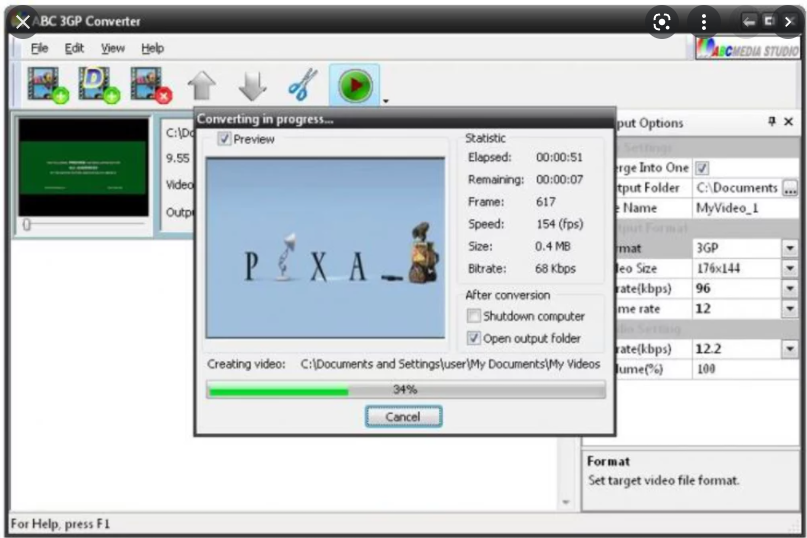Click the 'Converting in progress...' title bar

click(x=405, y=118)
